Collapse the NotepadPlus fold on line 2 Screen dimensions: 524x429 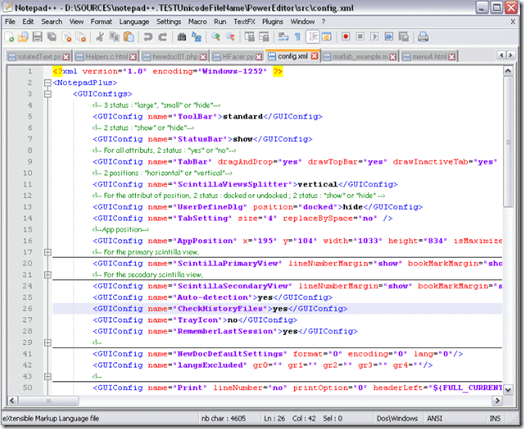pyautogui.click(x=47, y=83)
